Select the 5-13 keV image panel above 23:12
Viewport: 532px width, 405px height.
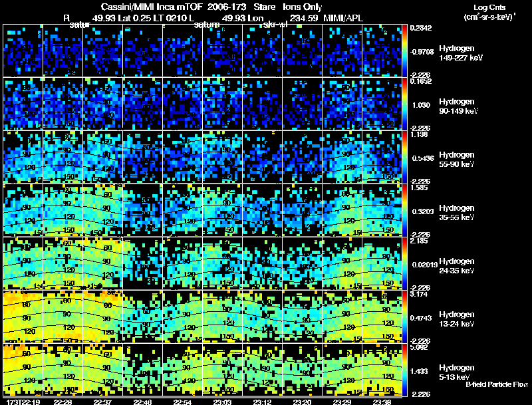click(262, 370)
